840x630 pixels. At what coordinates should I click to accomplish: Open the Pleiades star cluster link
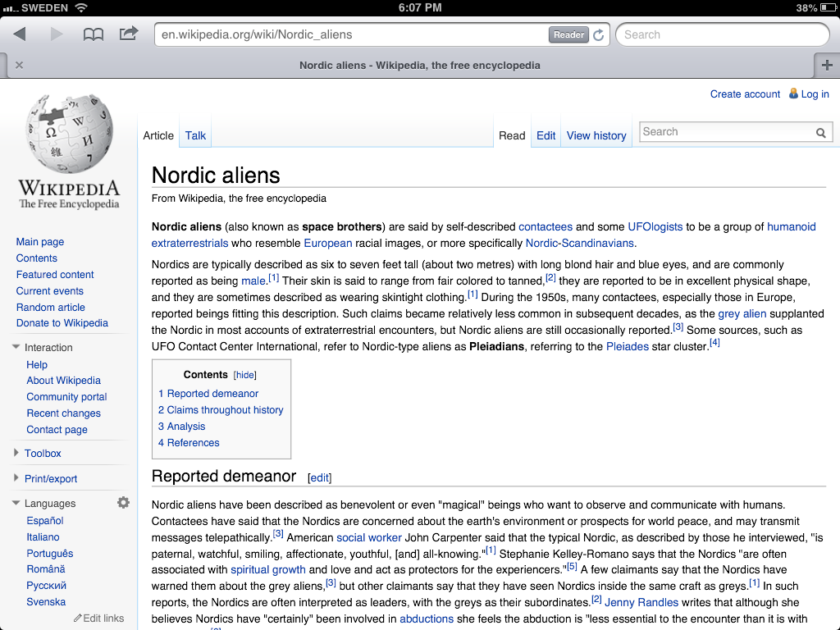pos(627,346)
